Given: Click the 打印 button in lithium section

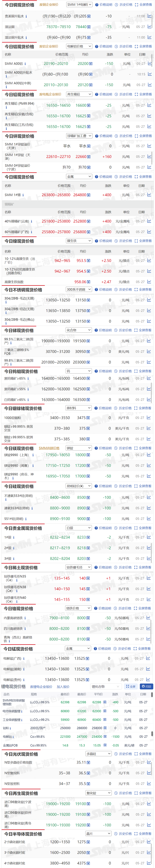Looking at the screenshot, I should point(146,686).
